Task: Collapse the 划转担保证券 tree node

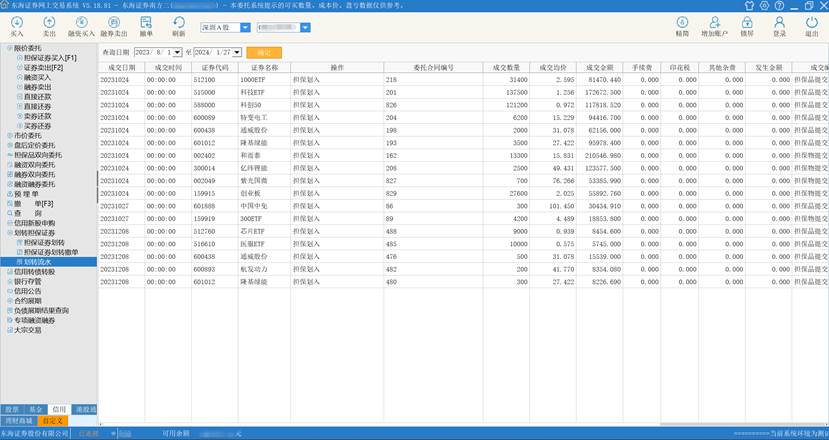Action: tap(10, 233)
